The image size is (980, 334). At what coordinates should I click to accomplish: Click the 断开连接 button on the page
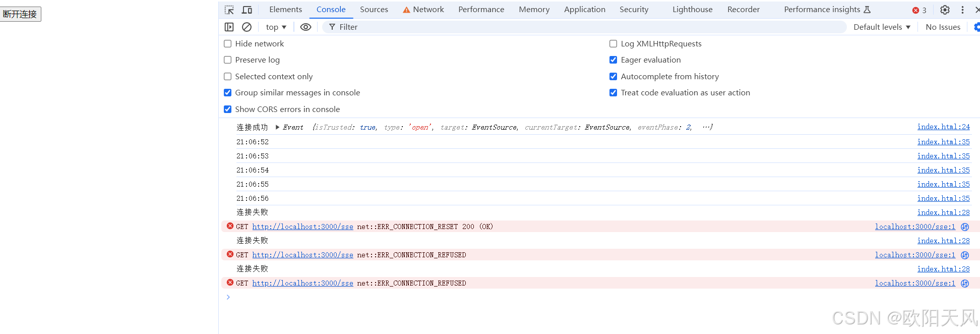20,14
